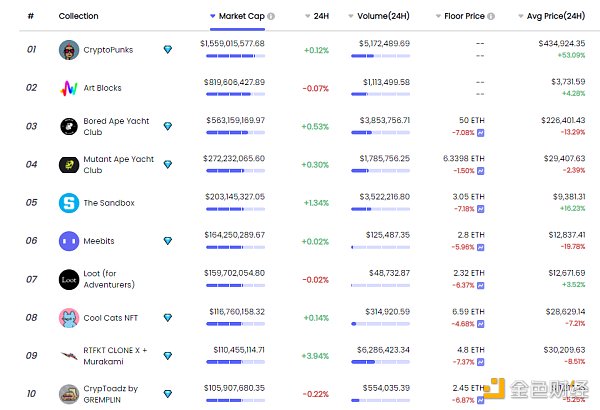This screenshot has width=600, height=410.
Task: Click the Bored Ape Yacht Club avatar
Action: tap(68, 126)
